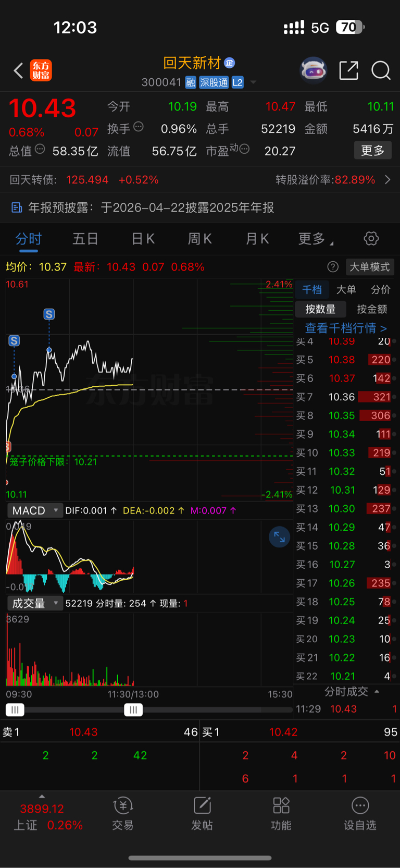Switch to 五日 tab

coord(85,239)
